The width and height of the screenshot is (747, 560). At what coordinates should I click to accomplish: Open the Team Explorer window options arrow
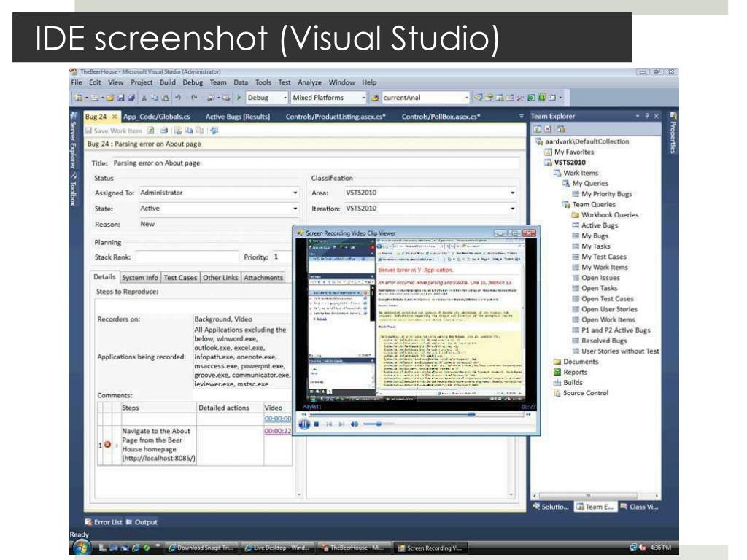tap(638, 116)
